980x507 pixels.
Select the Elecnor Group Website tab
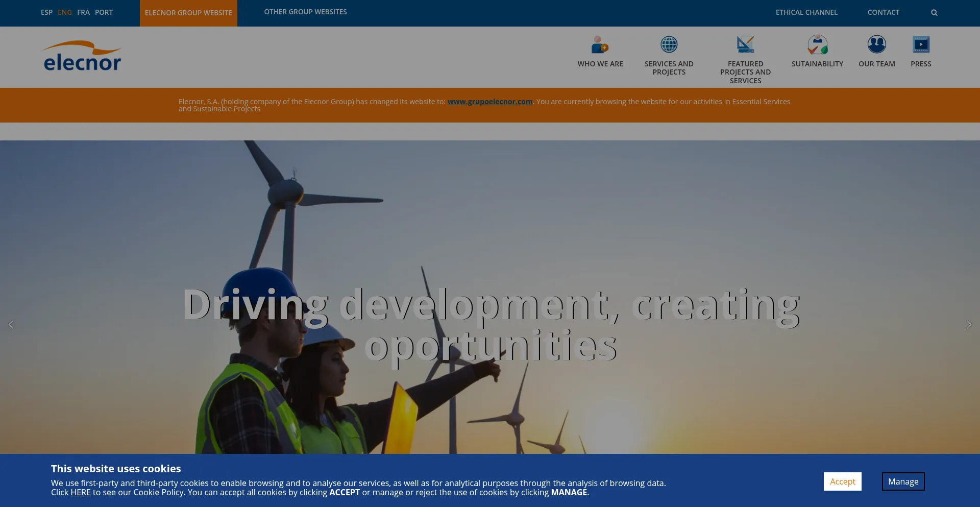[x=188, y=13]
